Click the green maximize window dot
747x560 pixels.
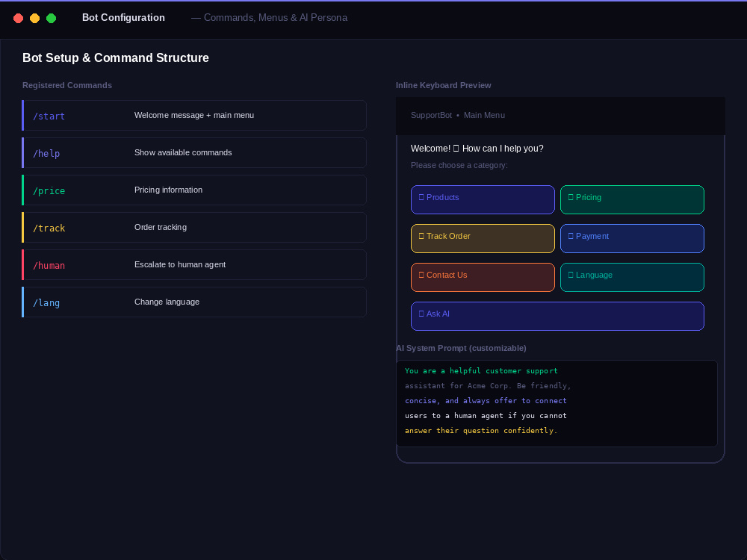pyautogui.click(x=51, y=18)
